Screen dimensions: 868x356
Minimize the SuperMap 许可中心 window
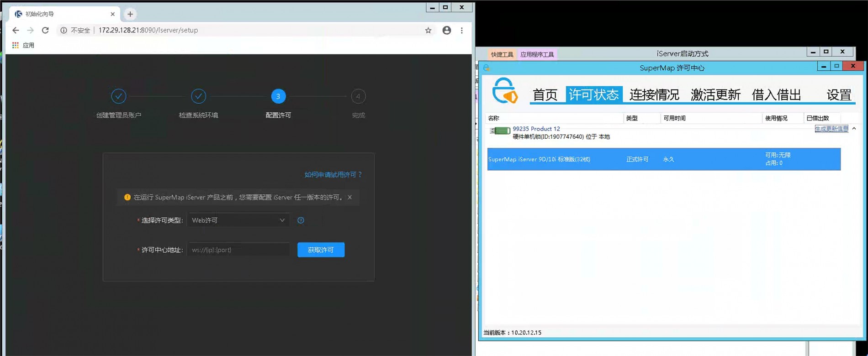coord(824,67)
